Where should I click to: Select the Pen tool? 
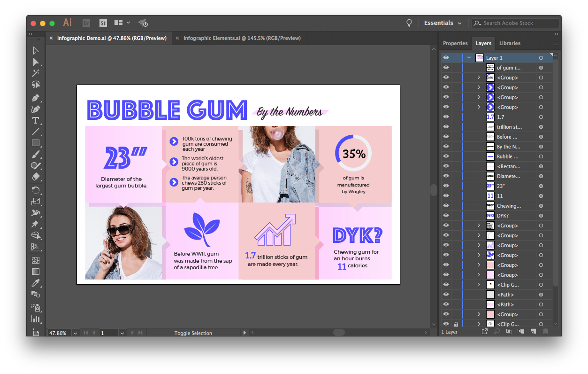click(x=36, y=98)
